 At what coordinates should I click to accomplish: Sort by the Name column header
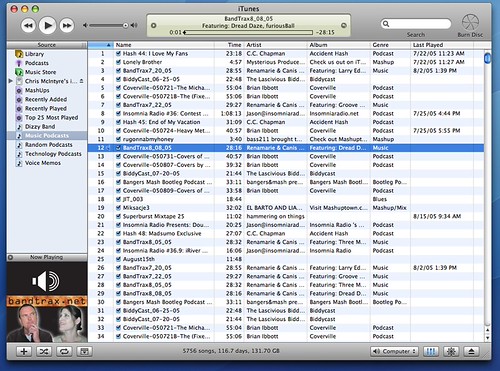(x=164, y=45)
